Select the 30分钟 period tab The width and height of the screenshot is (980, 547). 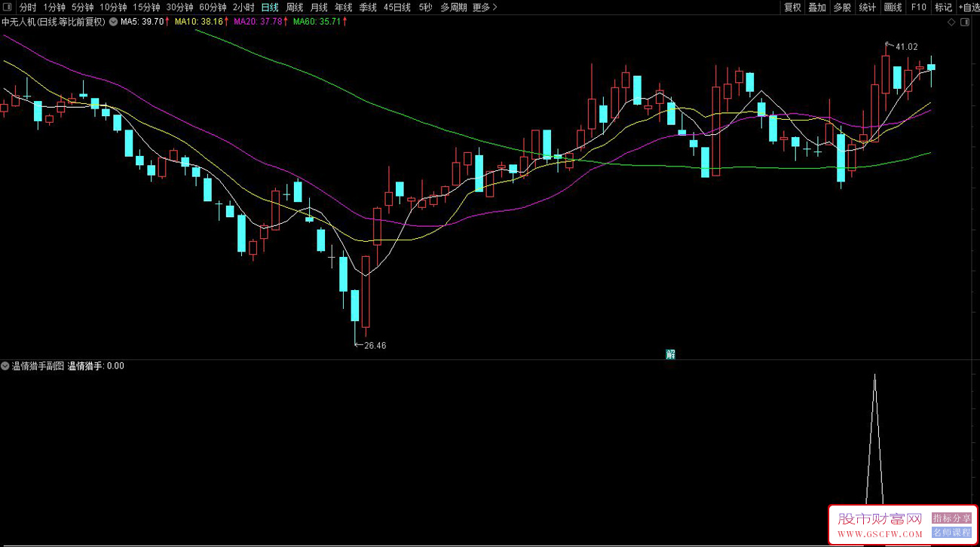coord(179,7)
